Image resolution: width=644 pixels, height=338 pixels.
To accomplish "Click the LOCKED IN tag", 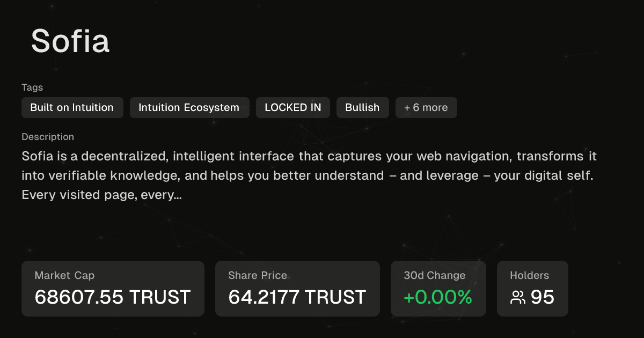I will [293, 107].
